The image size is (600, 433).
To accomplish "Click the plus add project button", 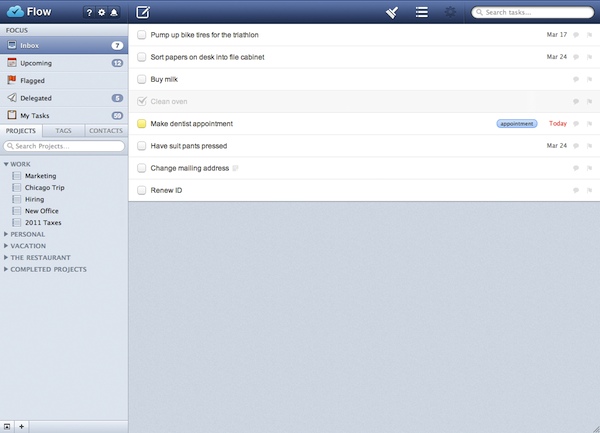I will pyautogui.click(x=21, y=426).
